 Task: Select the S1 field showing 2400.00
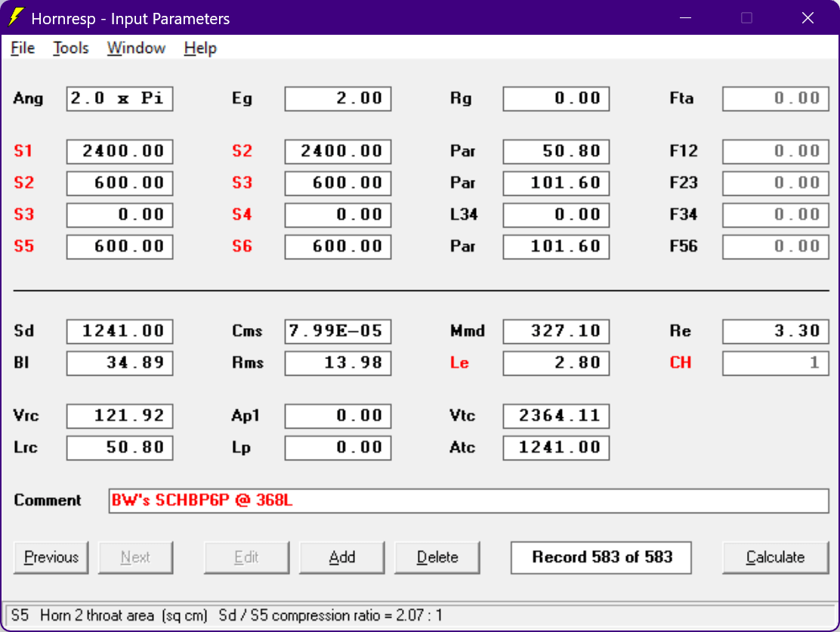click(x=119, y=151)
